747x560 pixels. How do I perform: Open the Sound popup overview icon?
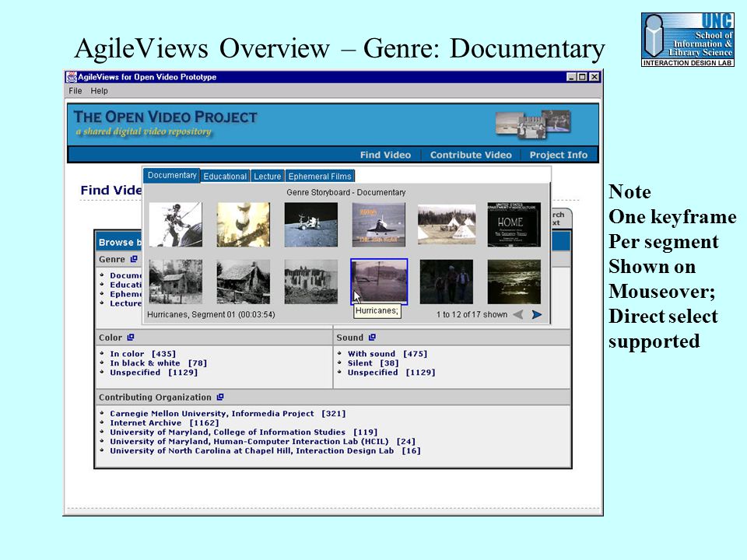point(372,337)
